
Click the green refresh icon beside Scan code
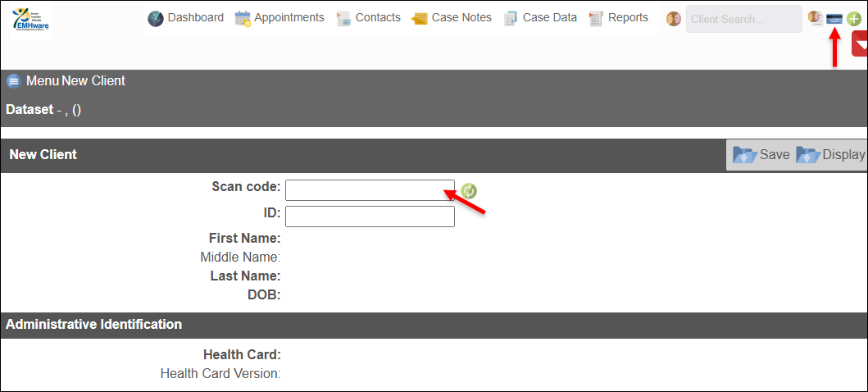click(x=469, y=191)
